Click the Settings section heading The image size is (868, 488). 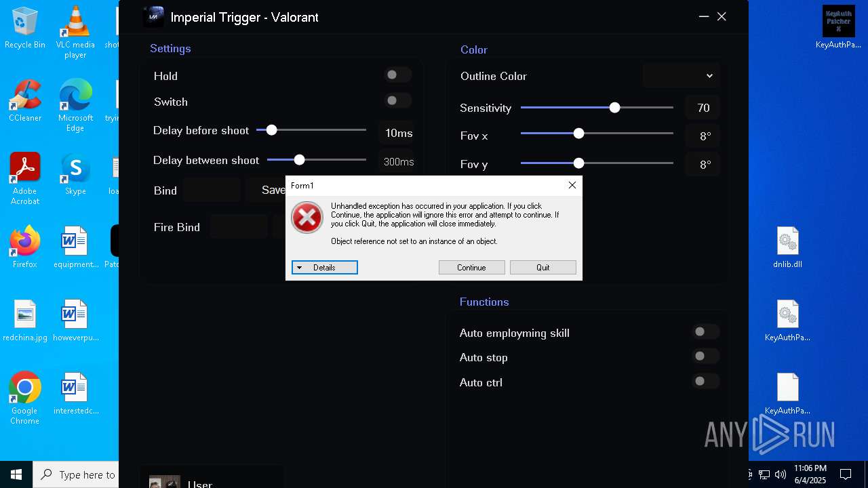(x=170, y=49)
